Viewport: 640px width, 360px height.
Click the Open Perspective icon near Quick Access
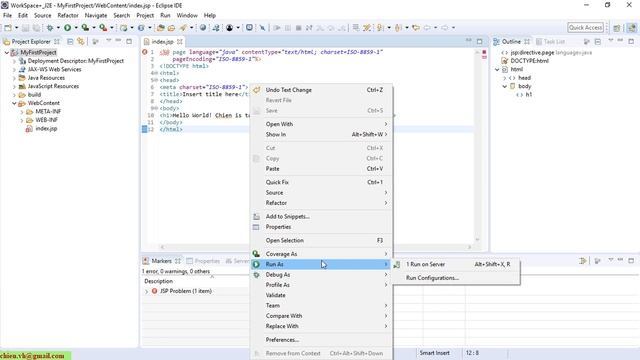tap(617, 28)
